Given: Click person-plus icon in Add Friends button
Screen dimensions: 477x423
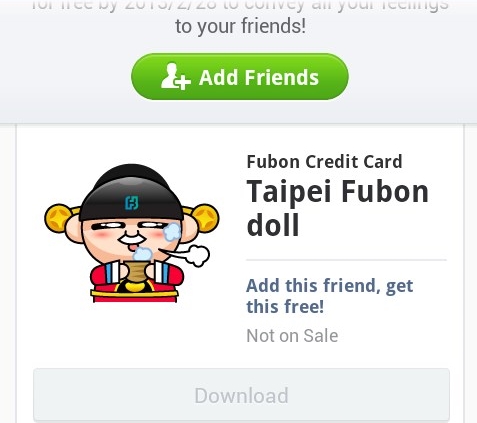Looking at the screenshot, I should tap(176, 76).
